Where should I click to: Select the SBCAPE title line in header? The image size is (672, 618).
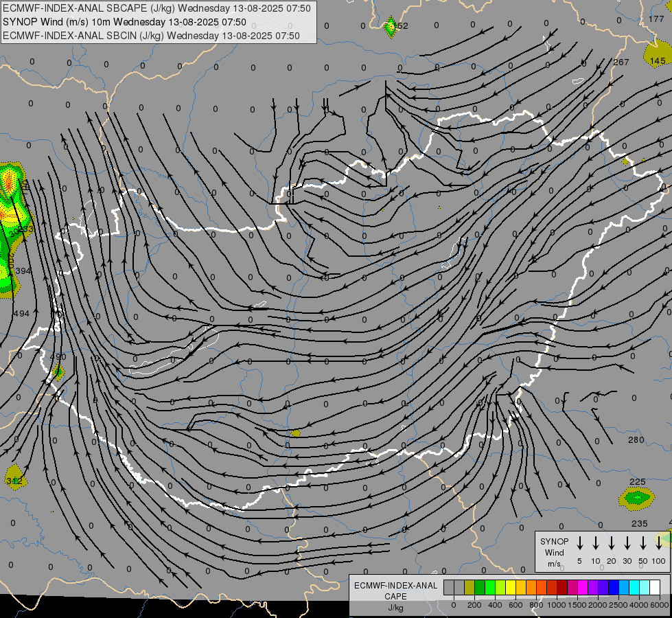click(157, 8)
